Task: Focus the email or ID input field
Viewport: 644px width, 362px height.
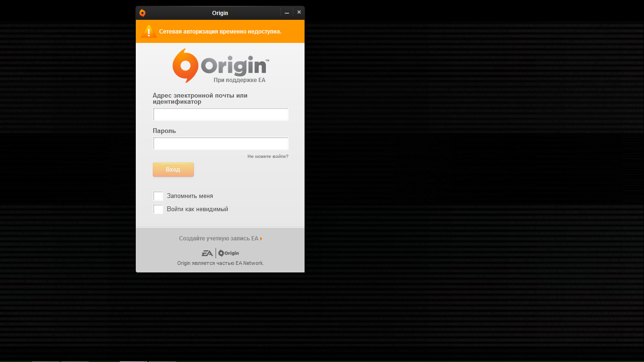Action: (x=221, y=115)
